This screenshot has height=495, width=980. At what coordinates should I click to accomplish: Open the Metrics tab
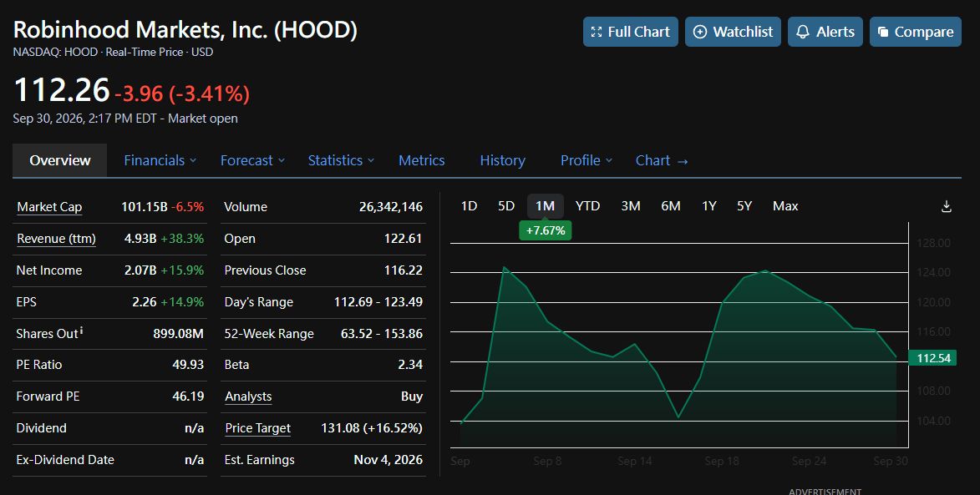tap(422, 160)
